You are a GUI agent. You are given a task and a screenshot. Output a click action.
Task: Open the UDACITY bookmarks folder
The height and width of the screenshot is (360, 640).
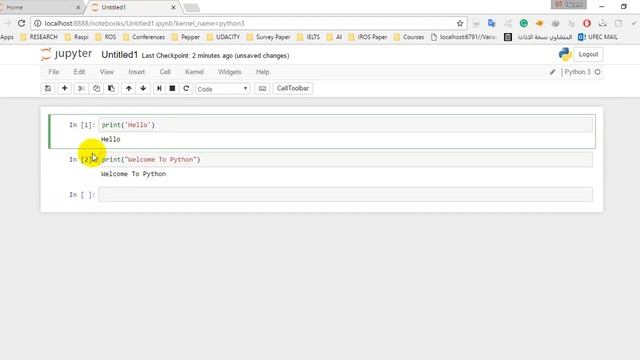[223, 37]
